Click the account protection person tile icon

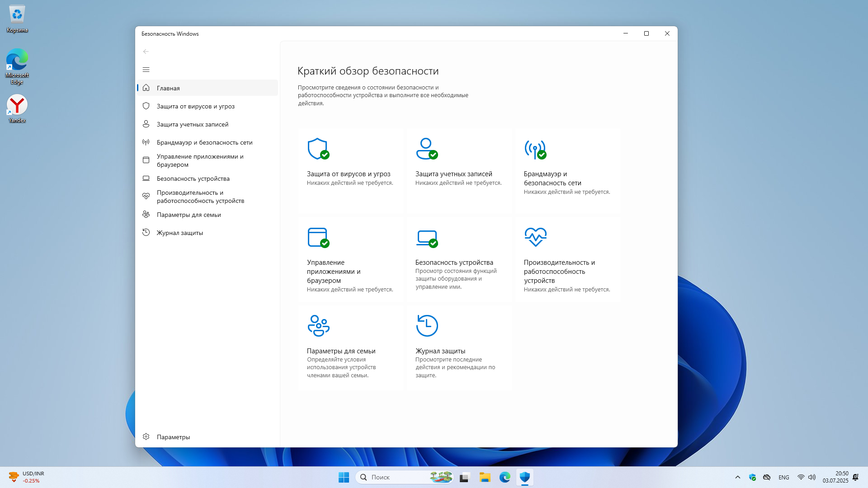click(x=426, y=149)
